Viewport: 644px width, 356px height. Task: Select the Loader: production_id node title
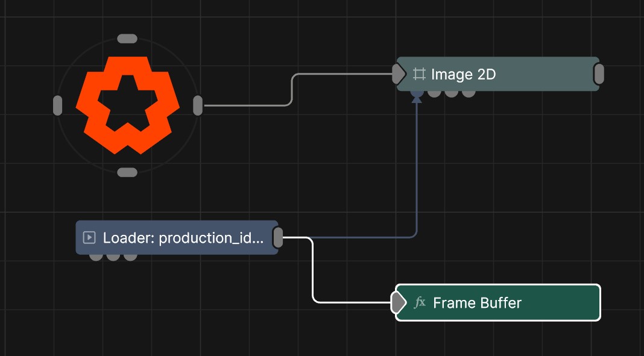[x=183, y=237]
